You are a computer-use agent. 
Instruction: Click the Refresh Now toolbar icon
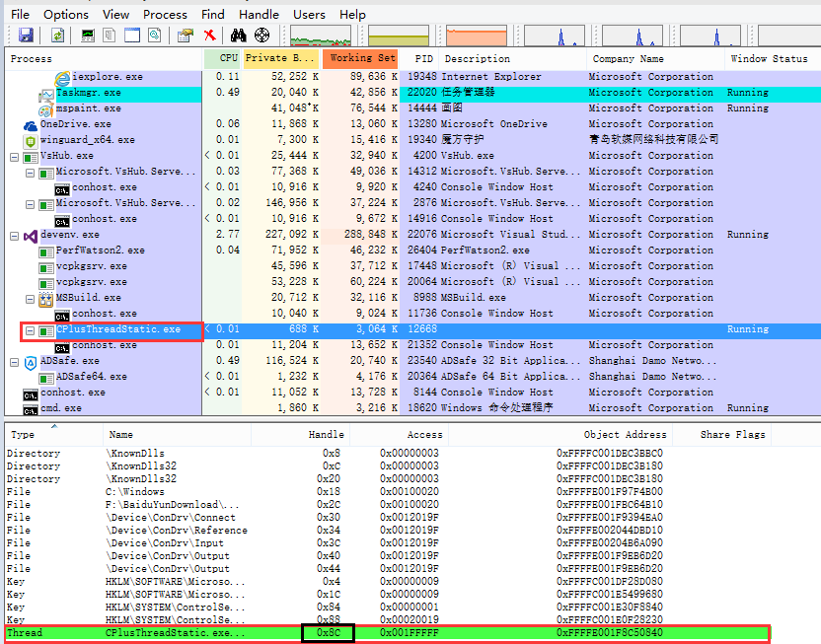tap(57, 36)
